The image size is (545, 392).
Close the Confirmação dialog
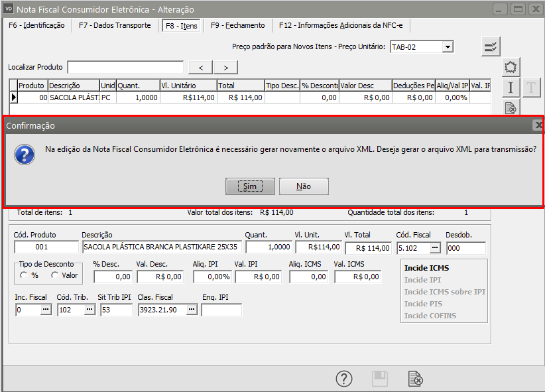coord(538,125)
